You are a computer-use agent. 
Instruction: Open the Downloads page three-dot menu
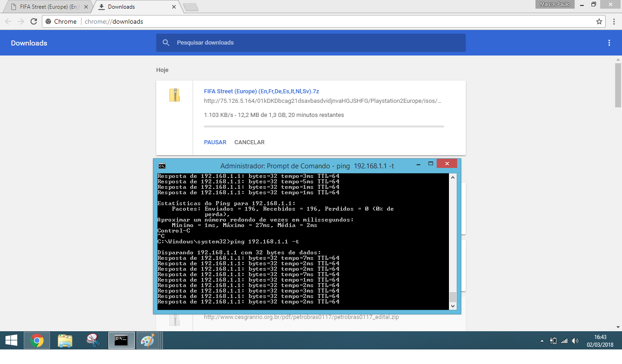pyautogui.click(x=609, y=43)
